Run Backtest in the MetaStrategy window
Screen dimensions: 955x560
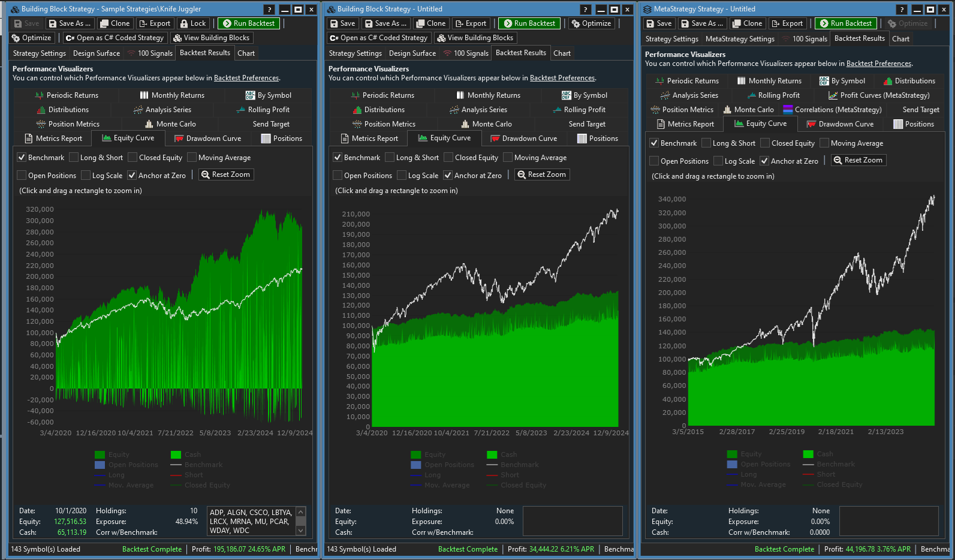click(x=845, y=23)
